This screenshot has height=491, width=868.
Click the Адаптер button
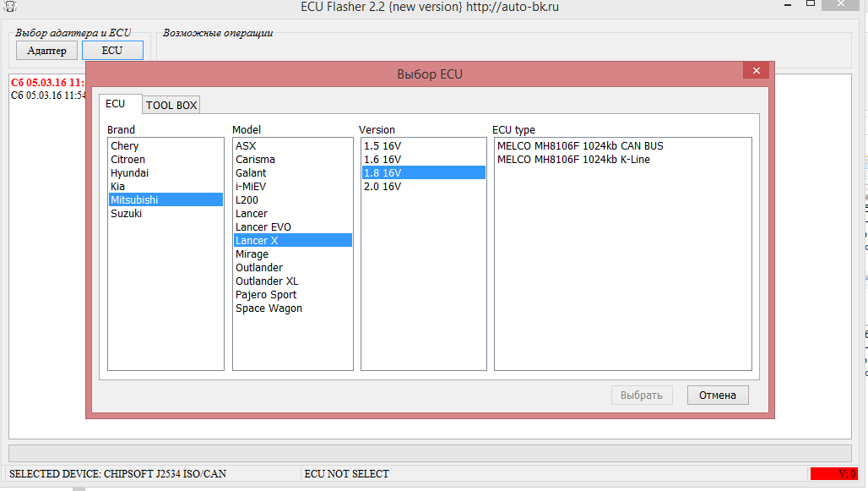[x=46, y=51]
